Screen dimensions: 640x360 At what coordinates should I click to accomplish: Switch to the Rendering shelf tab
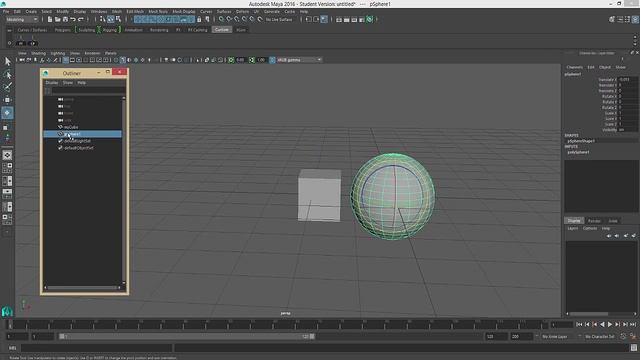click(x=159, y=30)
